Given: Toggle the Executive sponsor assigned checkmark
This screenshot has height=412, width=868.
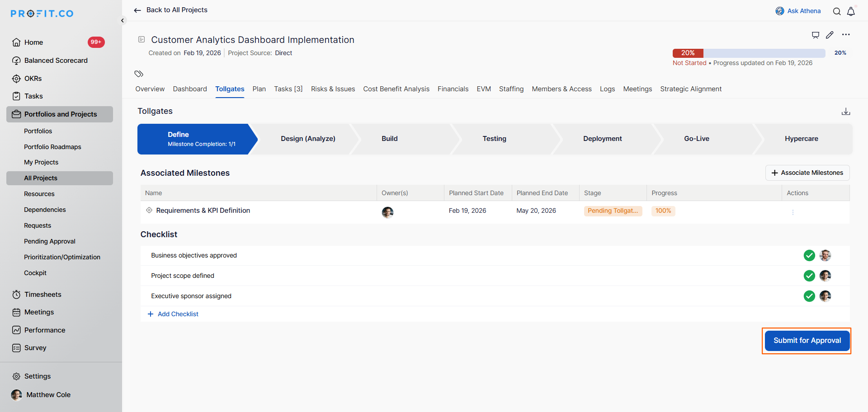Looking at the screenshot, I should click(x=809, y=296).
